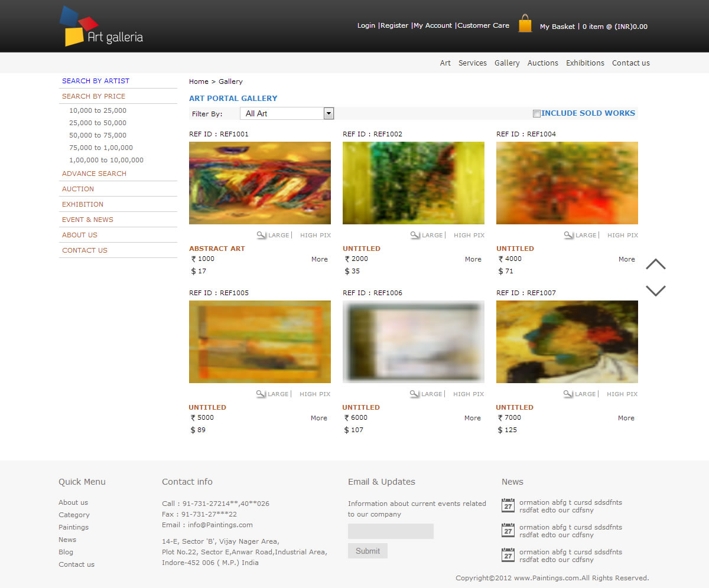Choose price range 75,000 to 1,00,000
This screenshot has width=709, height=588.
pyautogui.click(x=101, y=148)
